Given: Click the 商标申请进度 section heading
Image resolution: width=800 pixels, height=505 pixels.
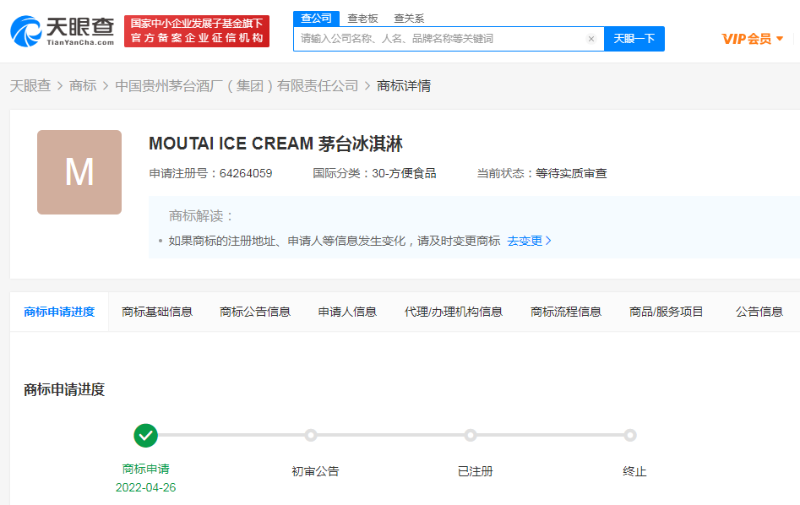Looking at the screenshot, I should pos(64,390).
